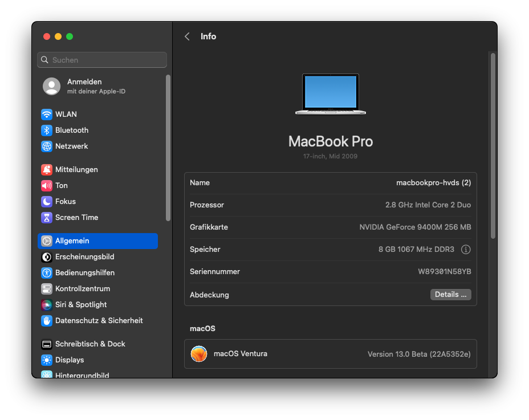Open the Ton speaker icon

47,186
